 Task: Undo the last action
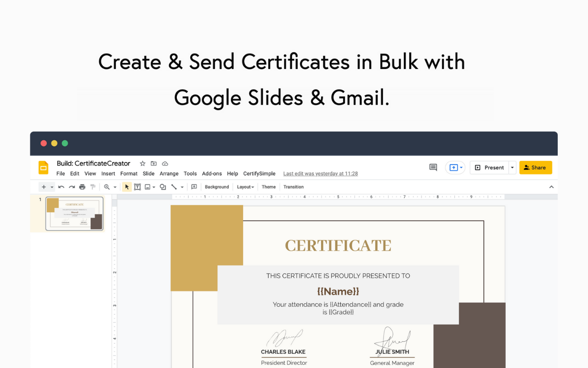[x=61, y=187]
